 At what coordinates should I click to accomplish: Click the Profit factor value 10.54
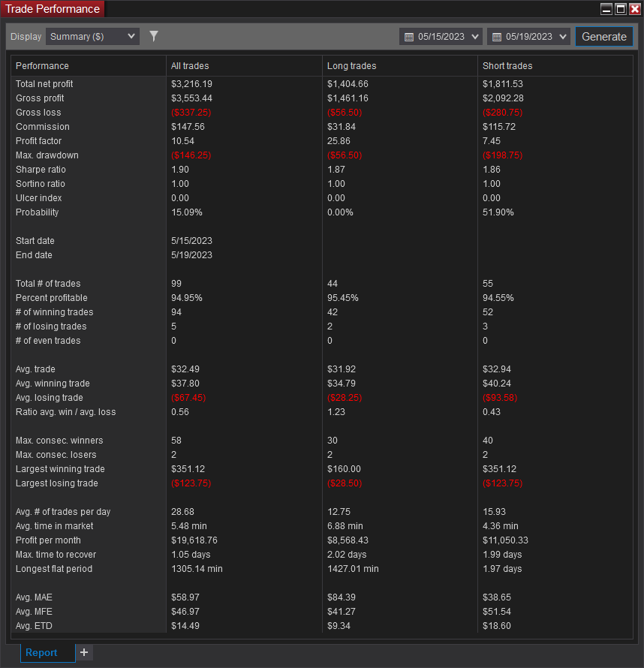point(182,141)
